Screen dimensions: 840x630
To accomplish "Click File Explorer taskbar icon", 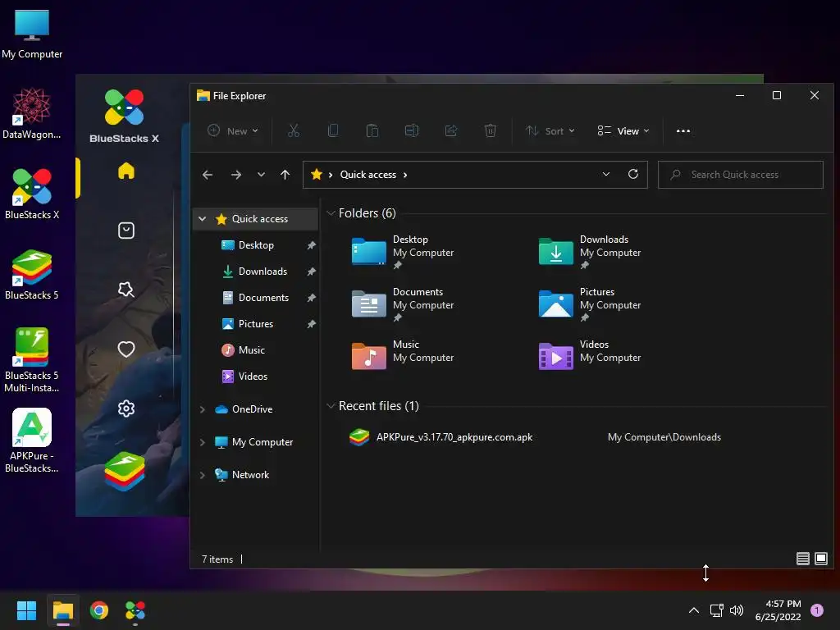I will pos(62,610).
